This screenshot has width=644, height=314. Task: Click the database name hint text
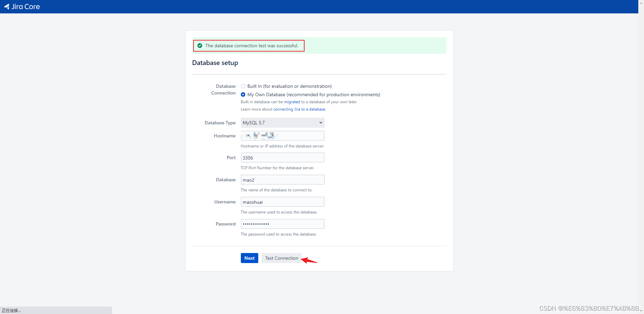coord(277,190)
